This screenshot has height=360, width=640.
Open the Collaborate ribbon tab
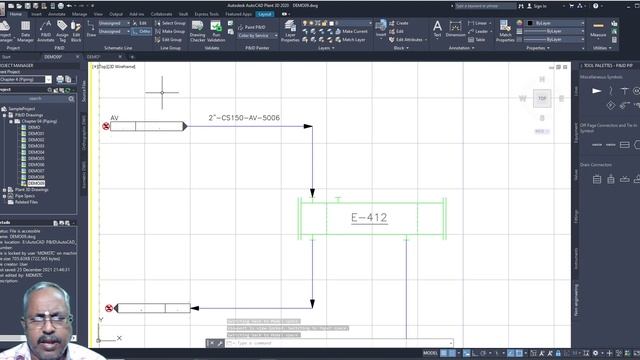[161, 14]
